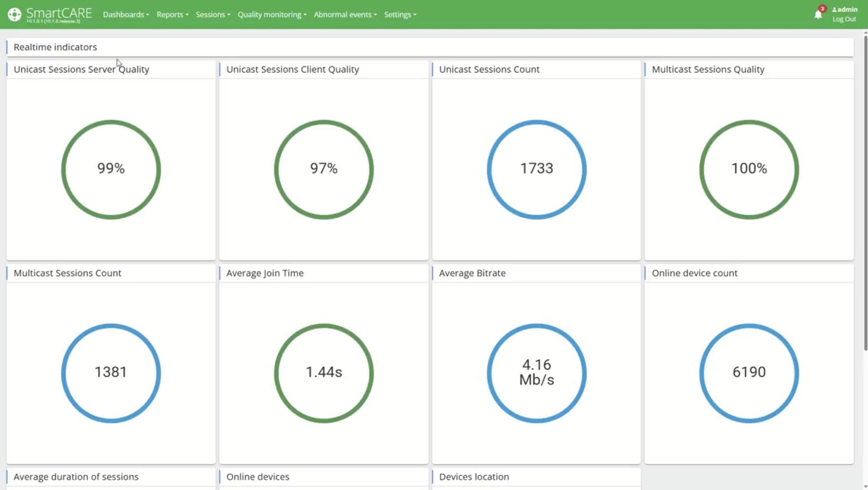The height and width of the screenshot is (490, 868).
Task: Click the Multicast Sessions Quality title
Action: pos(708,69)
